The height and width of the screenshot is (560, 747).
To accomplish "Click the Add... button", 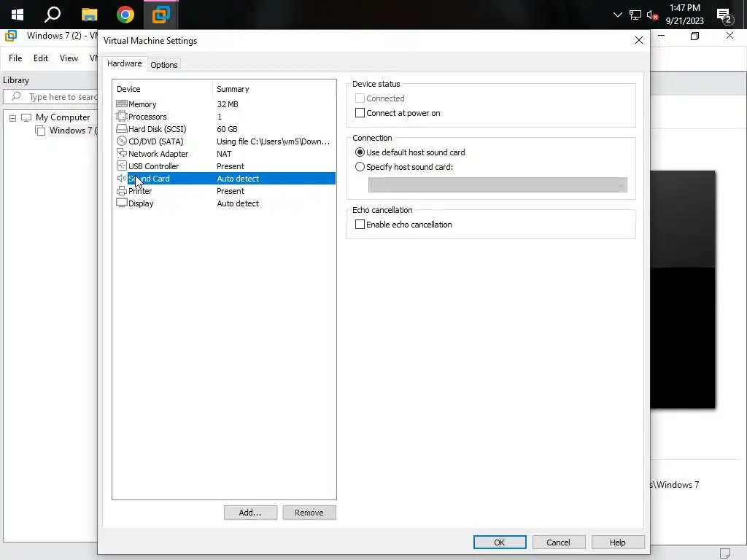I will pos(250,513).
